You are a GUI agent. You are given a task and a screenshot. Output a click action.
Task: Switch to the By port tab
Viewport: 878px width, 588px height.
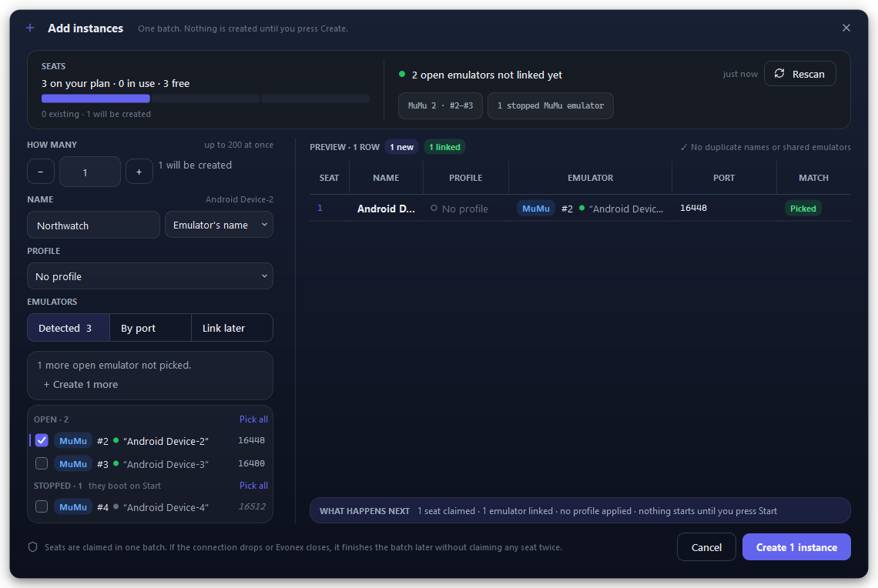pos(150,328)
